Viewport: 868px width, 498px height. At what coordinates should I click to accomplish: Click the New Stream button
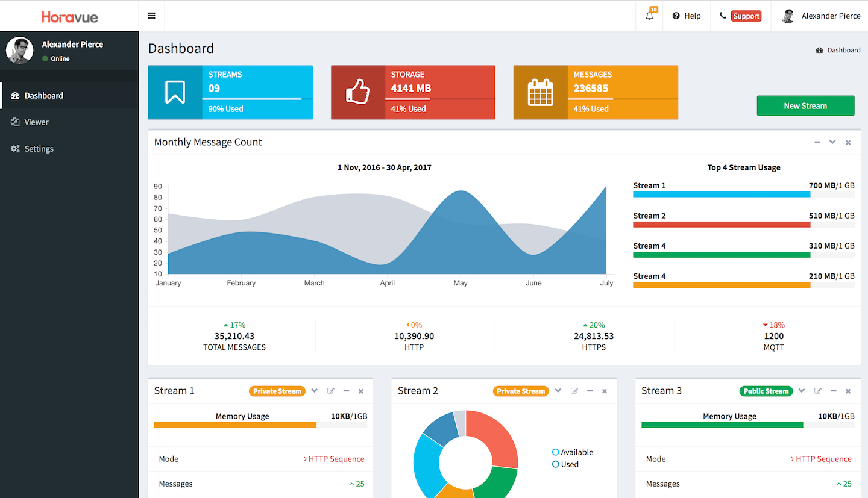tap(805, 105)
